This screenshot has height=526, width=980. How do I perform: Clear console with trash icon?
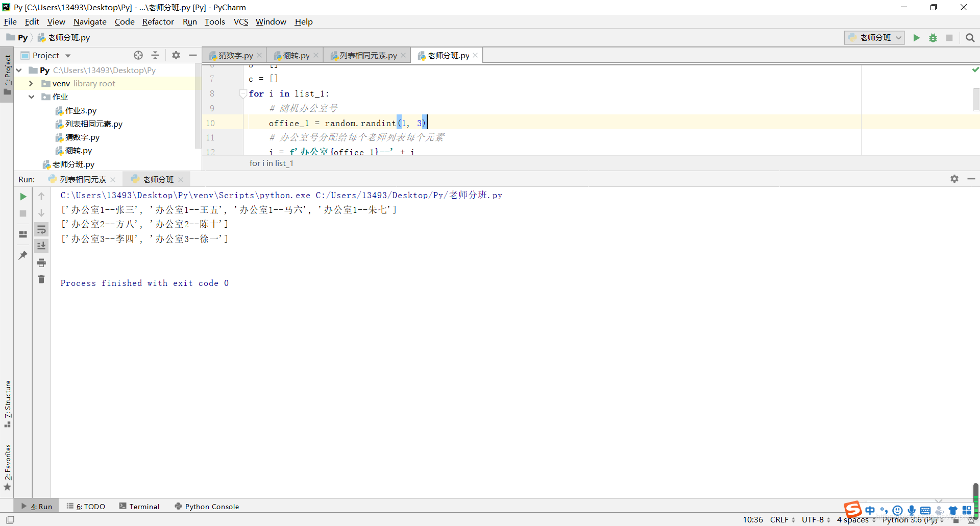point(41,279)
